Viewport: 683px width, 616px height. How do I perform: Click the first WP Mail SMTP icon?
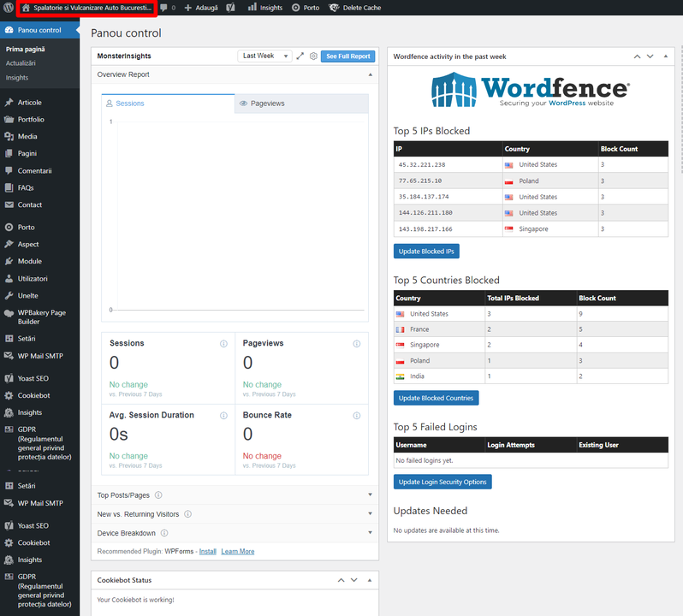pyautogui.click(x=9, y=356)
